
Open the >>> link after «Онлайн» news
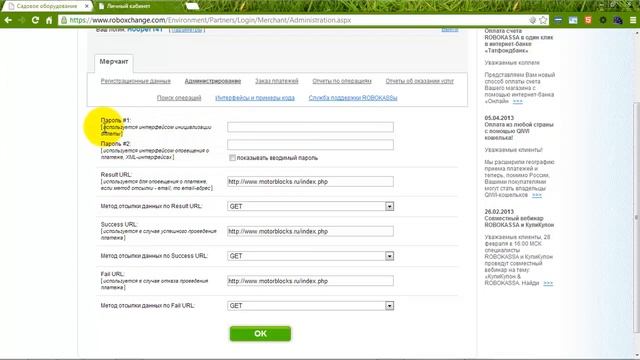pyautogui.click(x=518, y=101)
